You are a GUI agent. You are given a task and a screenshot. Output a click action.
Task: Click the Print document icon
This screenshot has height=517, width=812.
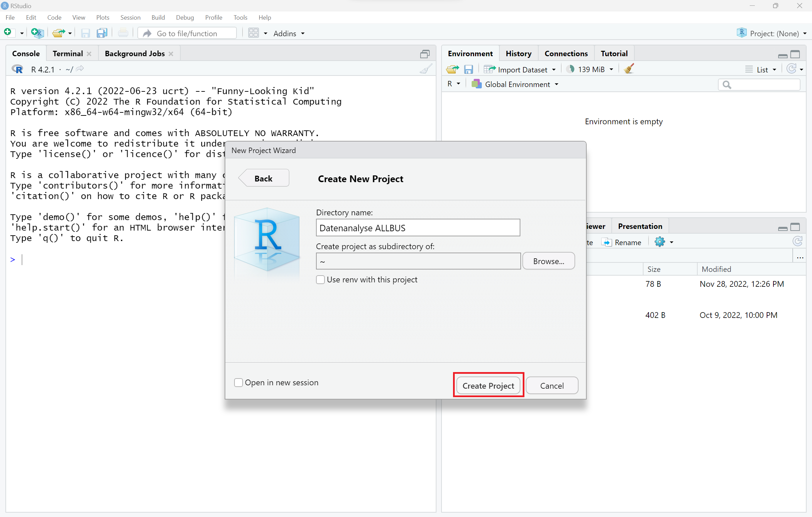tap(123, 33)
